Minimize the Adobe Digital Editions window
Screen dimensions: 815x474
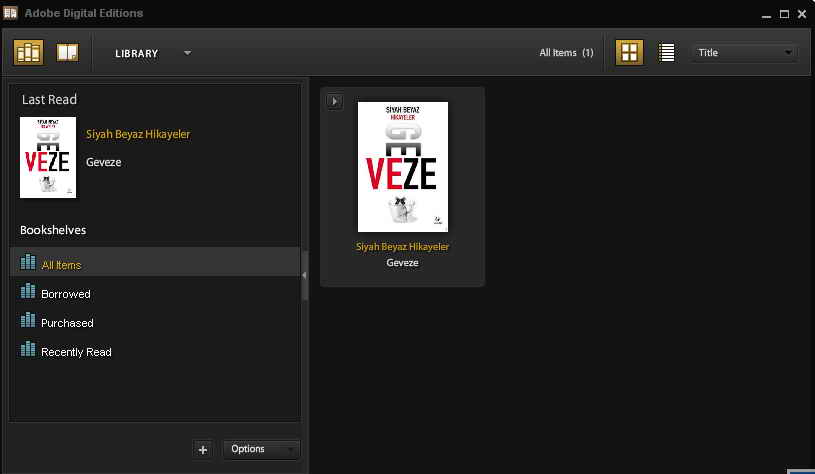766,15
